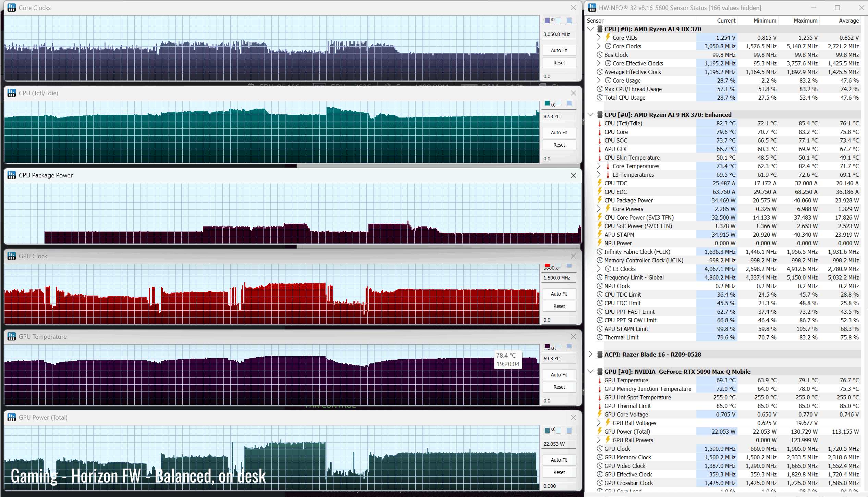The width and height of the screenshot is (868, 497).
Task: Click Auto Fit in the Core Clocks graph
Action: [x=559, y=50]
